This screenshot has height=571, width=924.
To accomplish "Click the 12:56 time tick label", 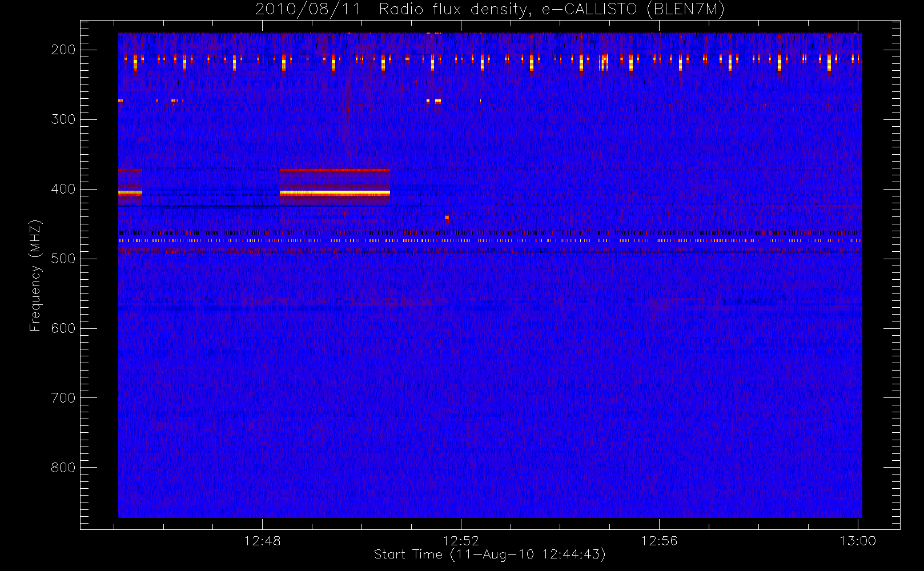I will pyautogui.click(x=659, y=541).
